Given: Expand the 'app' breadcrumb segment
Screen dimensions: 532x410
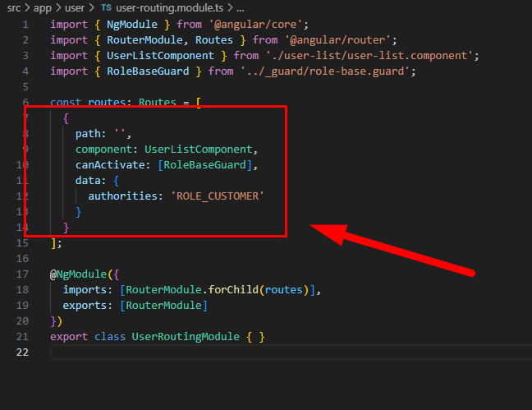Looking at the screenshot, I should coord(43,7).
